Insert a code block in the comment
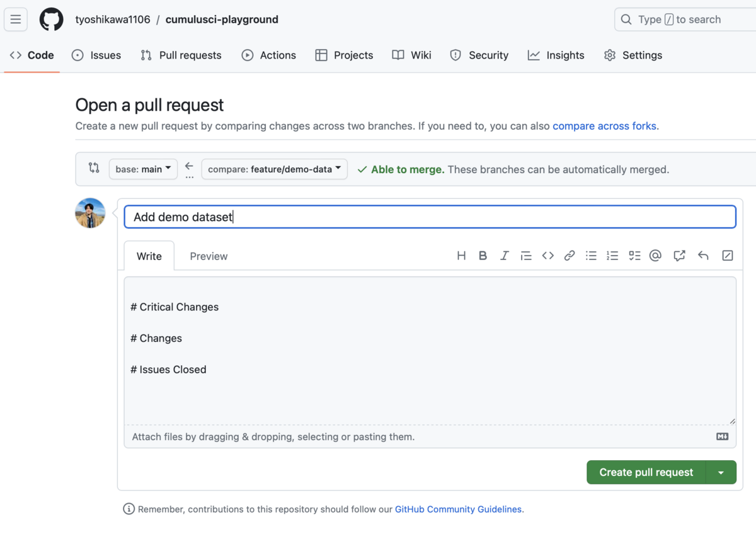Screen dimensions: 756x537 click(x=547, y=256)
